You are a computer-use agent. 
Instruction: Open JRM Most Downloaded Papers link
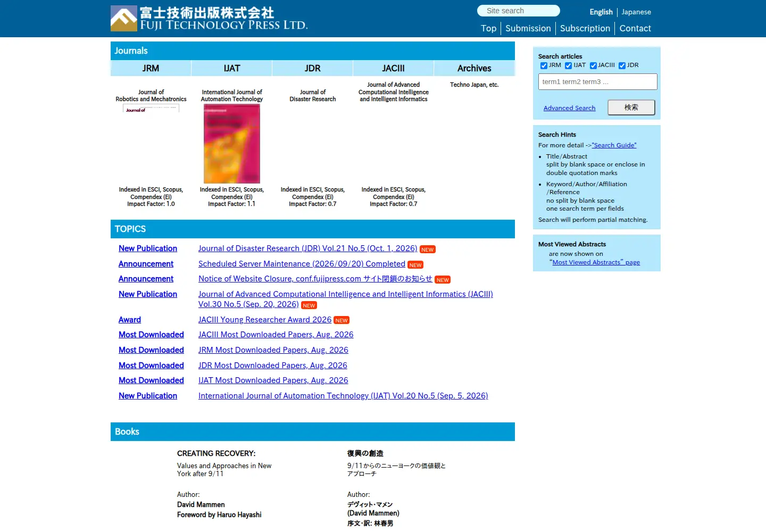pos(273,350)
